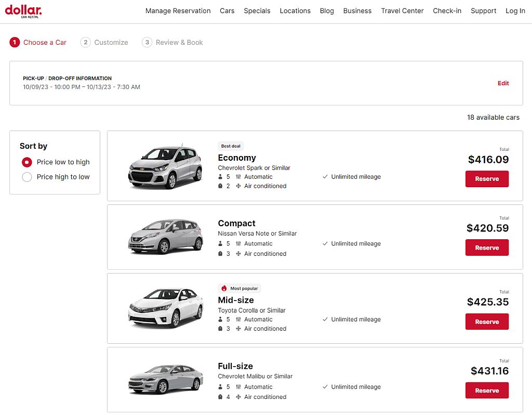Click the passenger capacity icon on Economy card

(x=220, y=176)
